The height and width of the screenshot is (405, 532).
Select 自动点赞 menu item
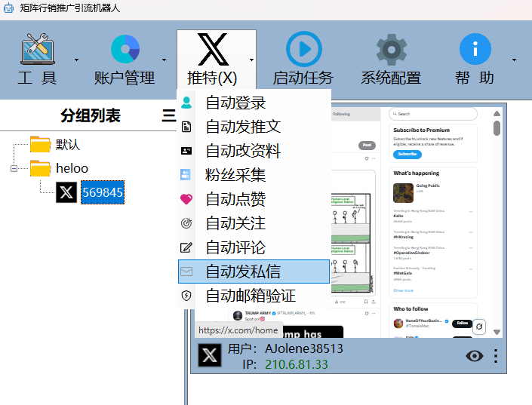point(254,199)
